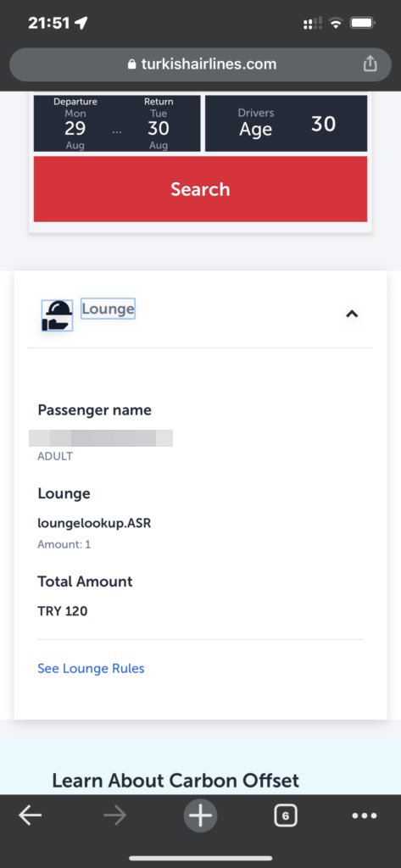Tap the padlock icon beside the URL
This screenshot has height=868, width=401.
coord(131,64)
